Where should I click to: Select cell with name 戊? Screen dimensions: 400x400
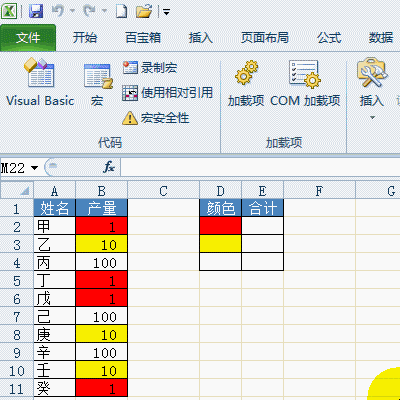pos(55,299)
